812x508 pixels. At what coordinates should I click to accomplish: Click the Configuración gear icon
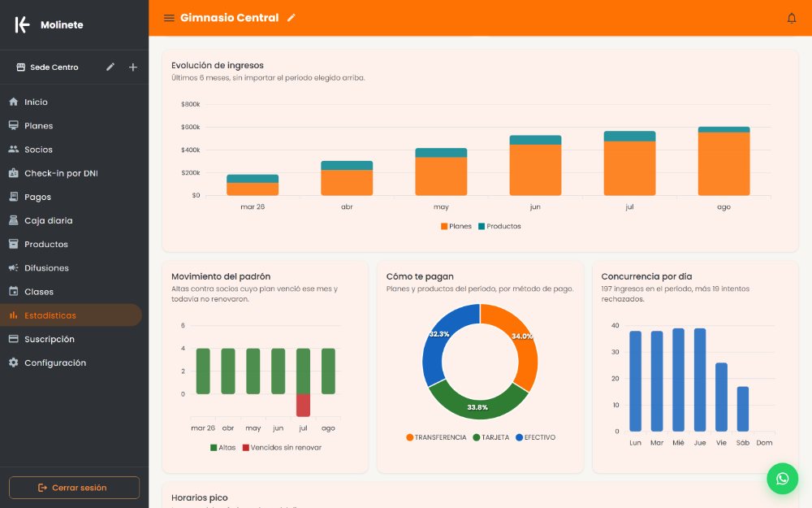click(x=14, y=363)
